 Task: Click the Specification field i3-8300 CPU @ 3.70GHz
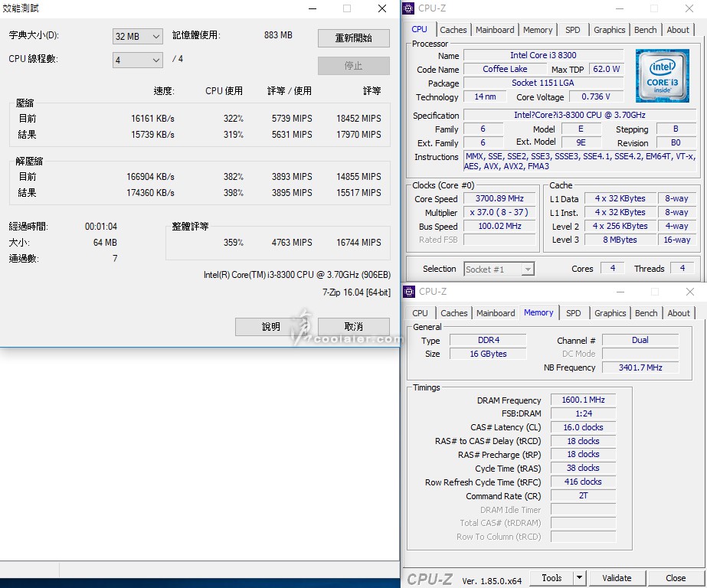point(580,115)
